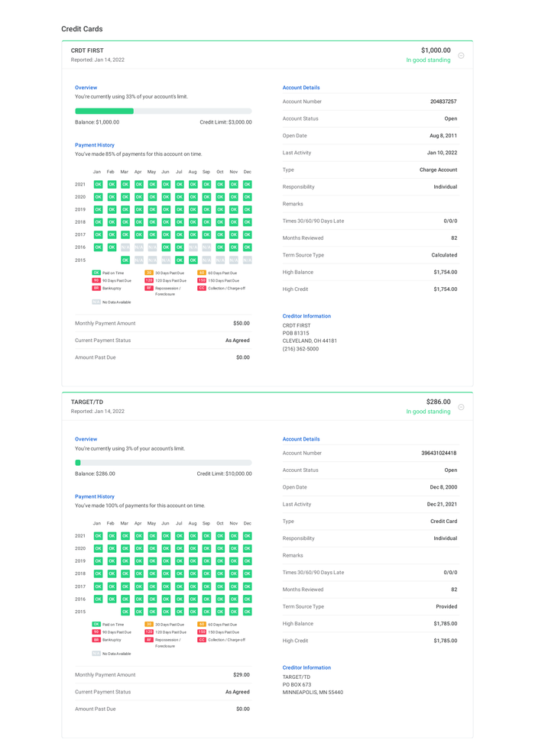This screenshot has width=535, height=756.
Task: Click Repossession RF legend badge, CRDT FIRST
Action: (x=149, y=289)
